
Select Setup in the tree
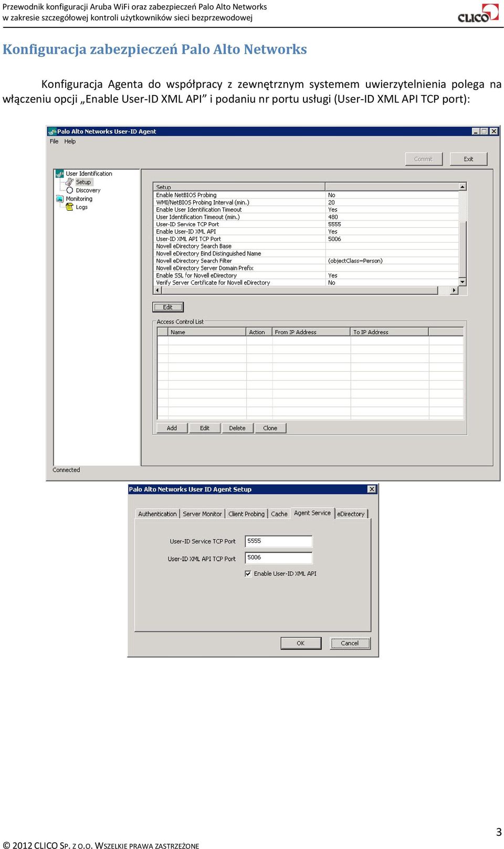click(x=83, y=182)
